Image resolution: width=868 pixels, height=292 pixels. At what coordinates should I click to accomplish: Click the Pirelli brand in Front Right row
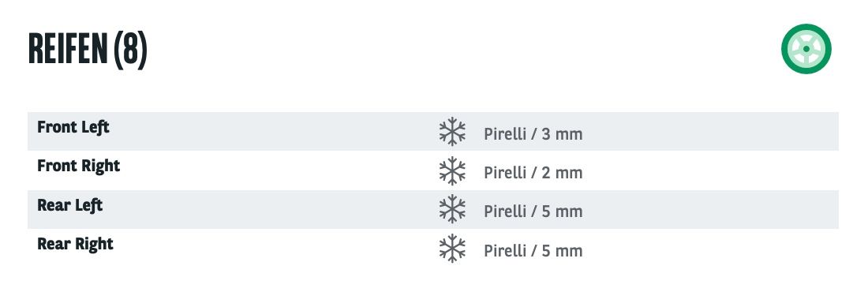pyautogui.click(x=505, y=173)
